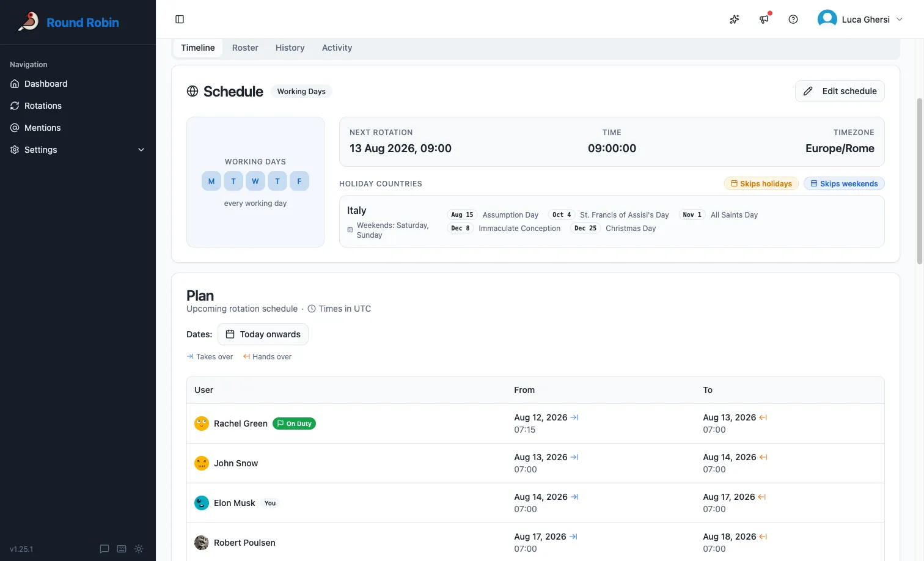Switch to the Roster tab
This screenshot has width=924, height=561.
tap(245, 48)
